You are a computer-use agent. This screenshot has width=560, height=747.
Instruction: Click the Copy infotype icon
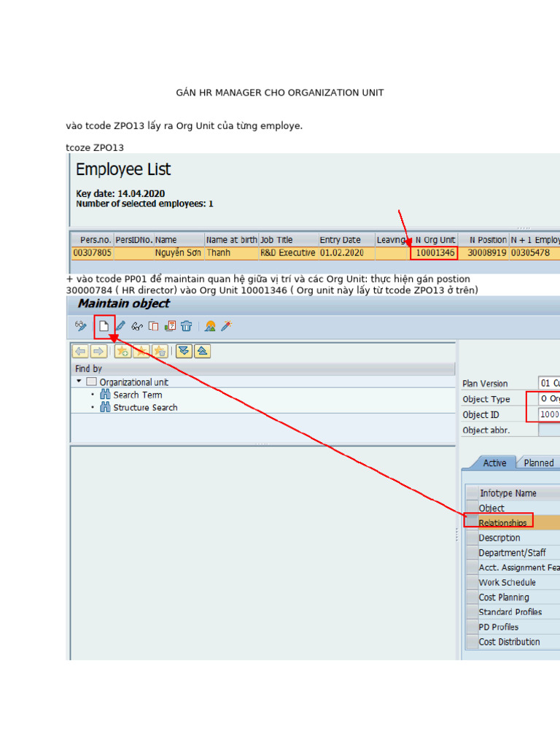[x=153, y=326]
